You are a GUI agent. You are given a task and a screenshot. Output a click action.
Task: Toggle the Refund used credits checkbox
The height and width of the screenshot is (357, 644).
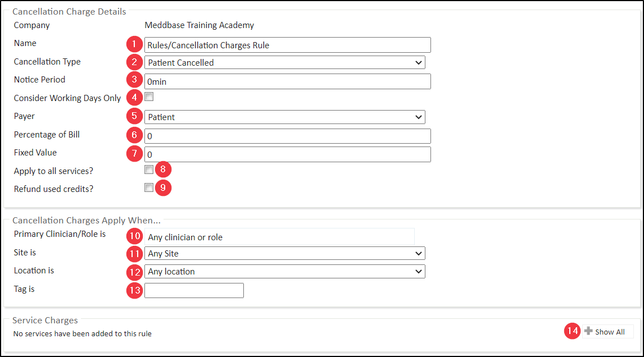pyautogui.click(x=149, y=188)
